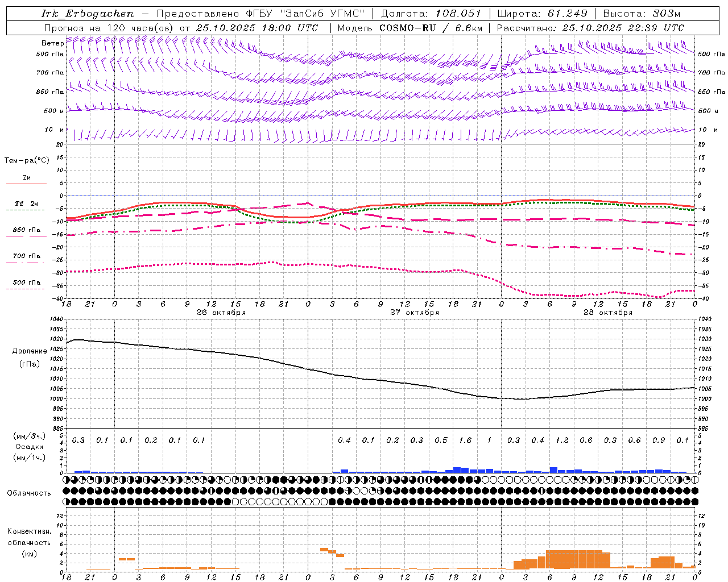Screen dimensions: 728x582
Task: Click the "10 м" wind level label on left
Action: (55, 130)
